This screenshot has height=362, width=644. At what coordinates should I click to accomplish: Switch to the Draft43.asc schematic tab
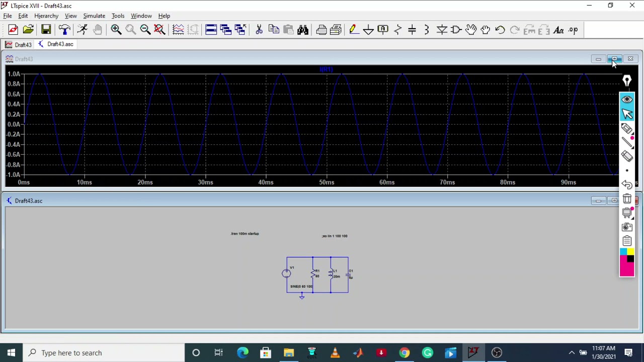[x=56, y=44]
